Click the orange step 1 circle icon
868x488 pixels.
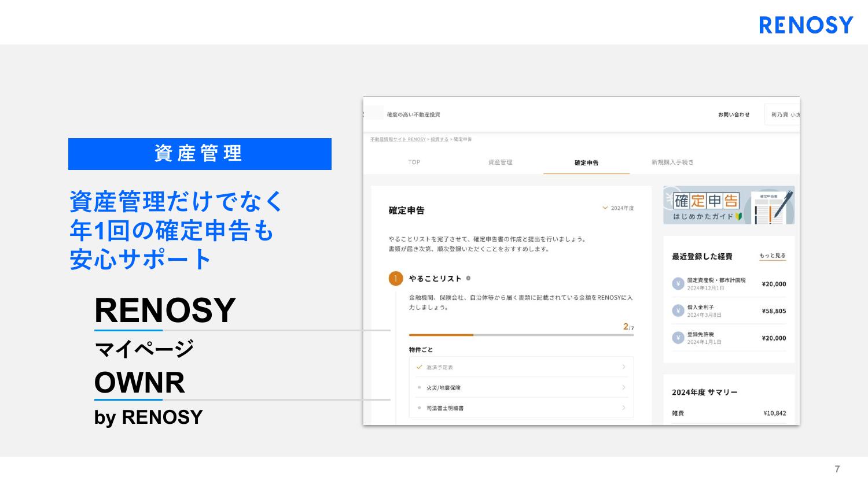[x=396, y=279]
